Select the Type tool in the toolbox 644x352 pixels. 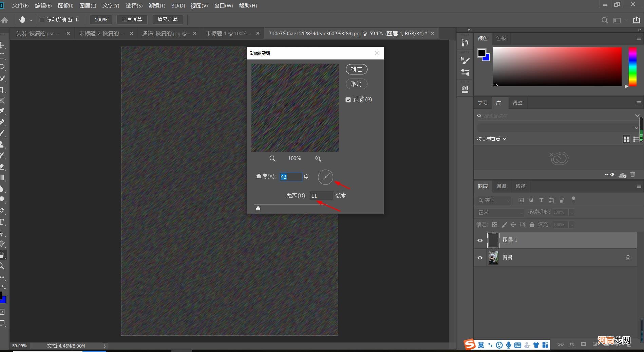point(2,222)
